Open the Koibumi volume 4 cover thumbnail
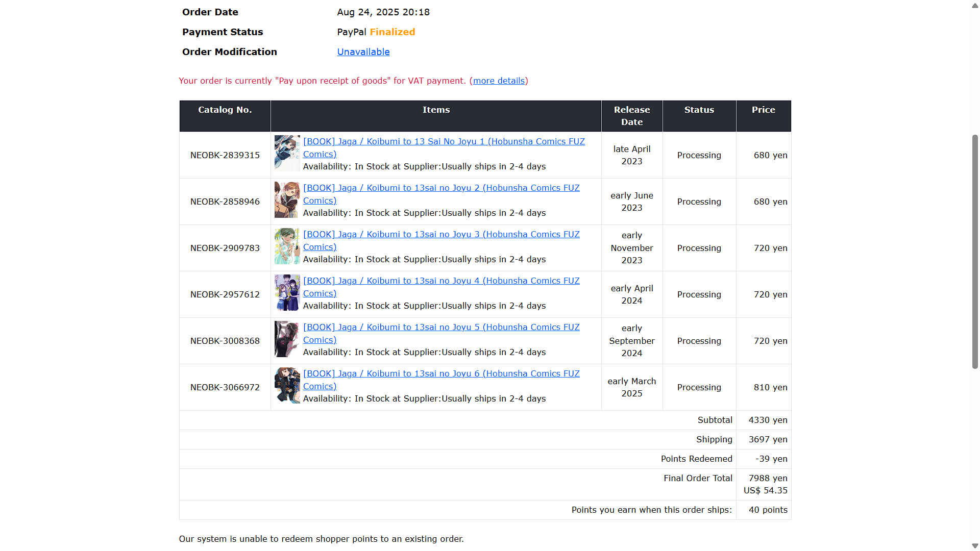The width and height of the screenshot is (980, 551). 287,292
